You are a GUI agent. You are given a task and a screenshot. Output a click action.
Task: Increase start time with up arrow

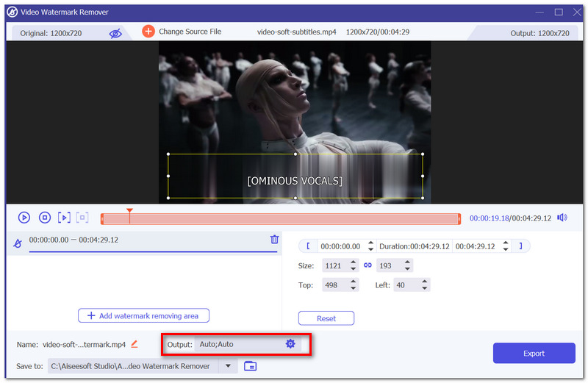pos(370,243)
